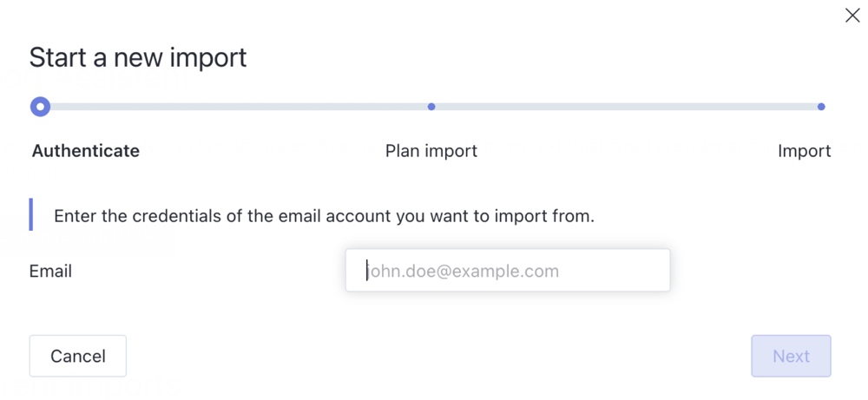The height and width of the screenshot is (400, 868).
Task: Jump to the final Import step dot
Action: click(821, 107)
